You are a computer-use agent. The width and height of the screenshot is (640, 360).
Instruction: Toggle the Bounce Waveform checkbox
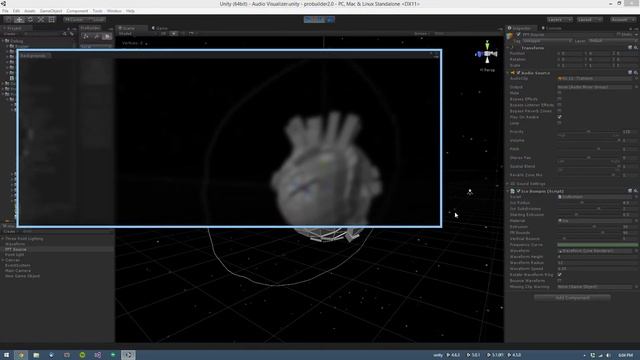point(559,281)
